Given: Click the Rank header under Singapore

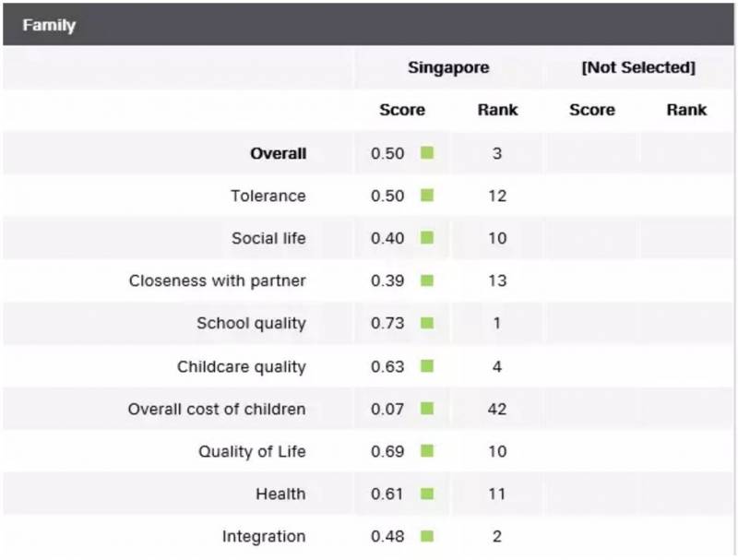Looking at the screenshot, I should pos(497,110).
